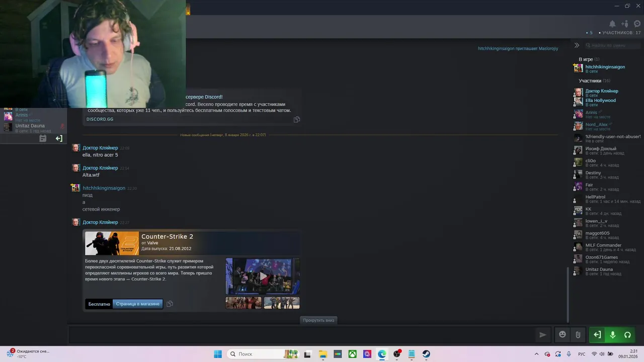644x362 pixels.
Task: Open group chat settings gear icon
Action: pyautogui.click(x=637, y=24)
